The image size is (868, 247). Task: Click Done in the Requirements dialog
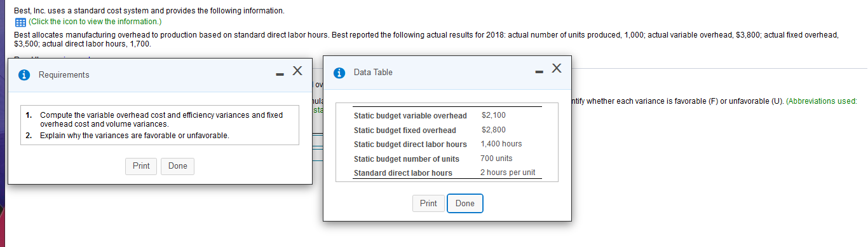(178, 166)
